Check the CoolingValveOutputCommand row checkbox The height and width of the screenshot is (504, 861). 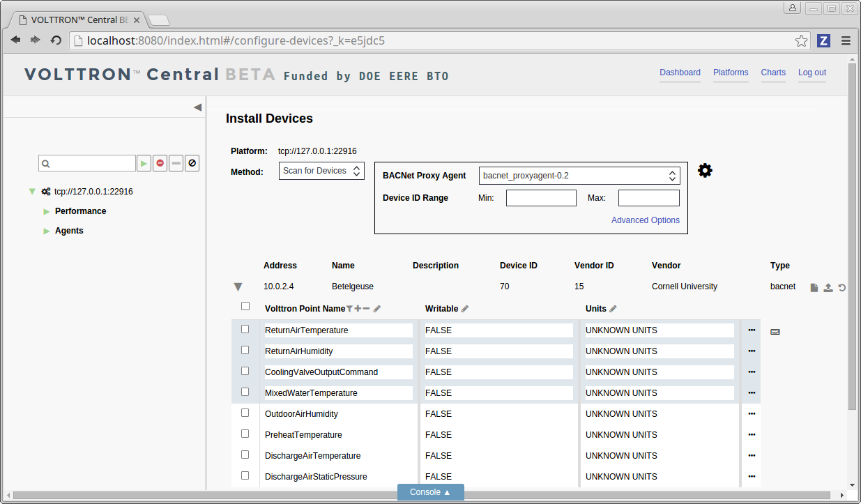click(x=245, y=371)
